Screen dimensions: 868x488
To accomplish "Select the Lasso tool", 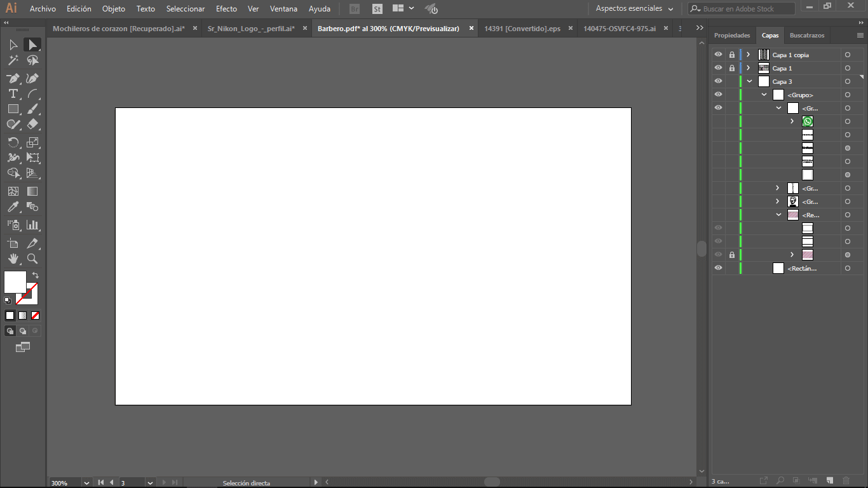I will (x=32, y=60).
